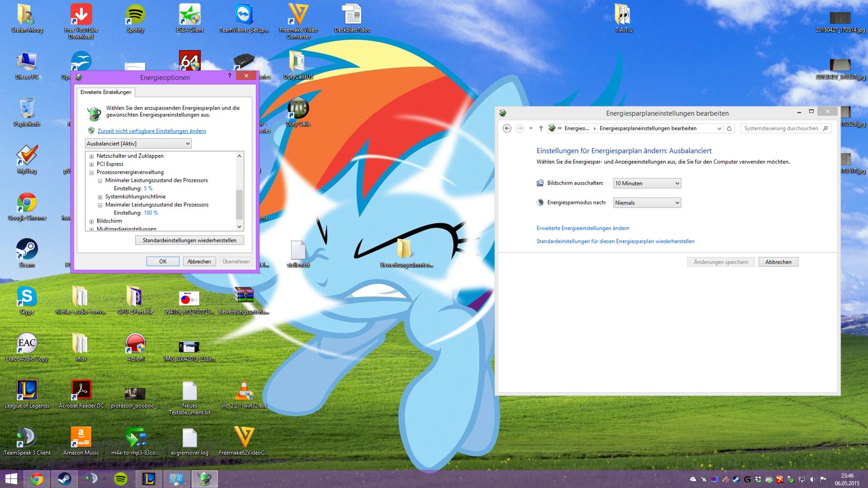This screenshot has height=488, width=868.
Task: Open ESEA Client desktop shortcut
Action: (190, 19)
